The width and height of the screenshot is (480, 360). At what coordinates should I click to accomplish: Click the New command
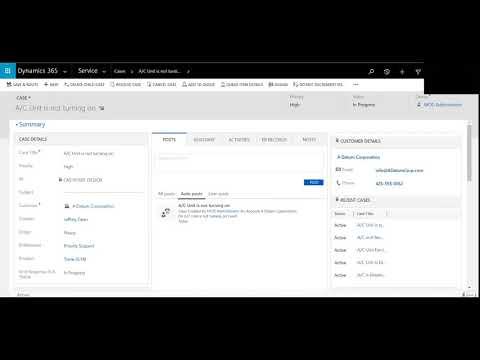pyautogui.click(x=51, y=84)
